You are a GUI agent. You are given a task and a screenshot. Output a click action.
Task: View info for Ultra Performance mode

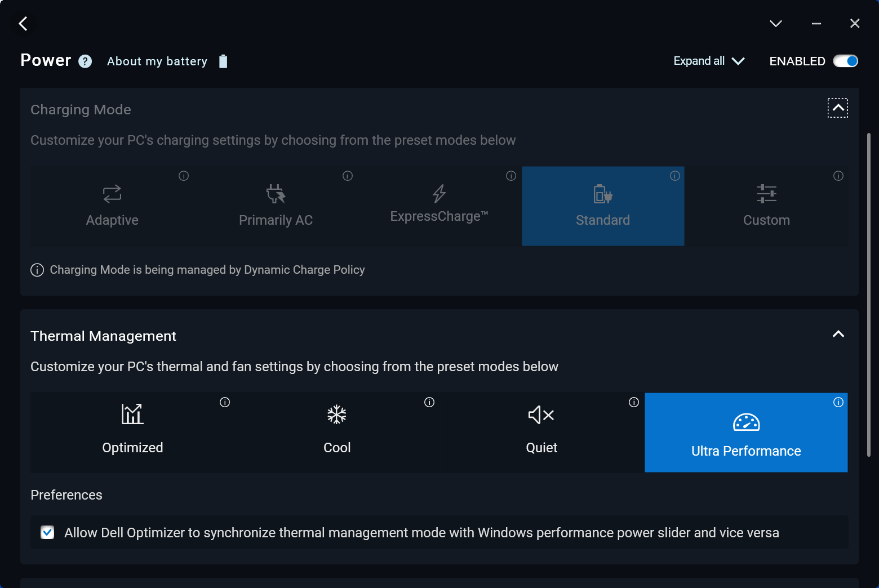point(838,402)
